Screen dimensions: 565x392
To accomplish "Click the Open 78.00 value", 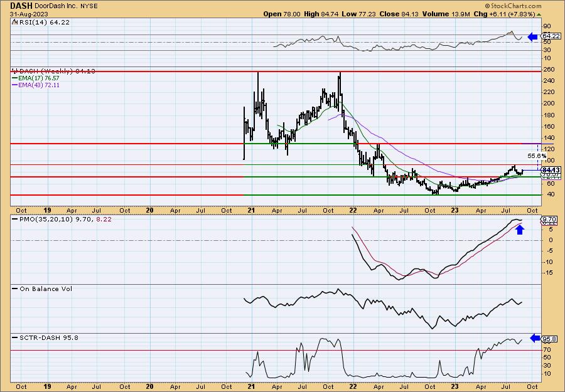I will click(282, 14).
